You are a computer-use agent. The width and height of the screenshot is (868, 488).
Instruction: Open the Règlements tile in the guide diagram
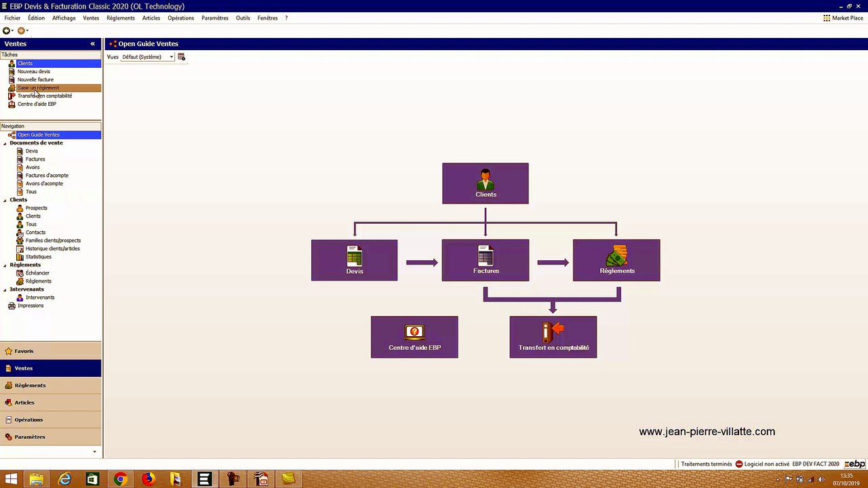616,260
